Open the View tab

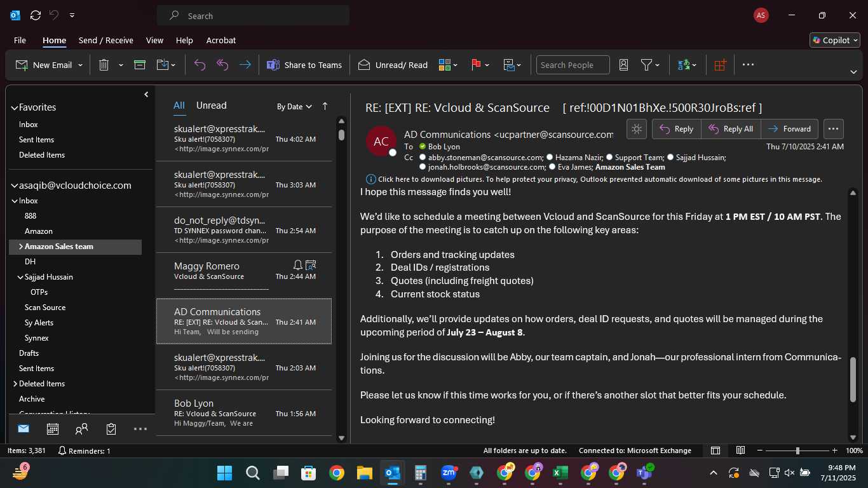coord(154,40)
